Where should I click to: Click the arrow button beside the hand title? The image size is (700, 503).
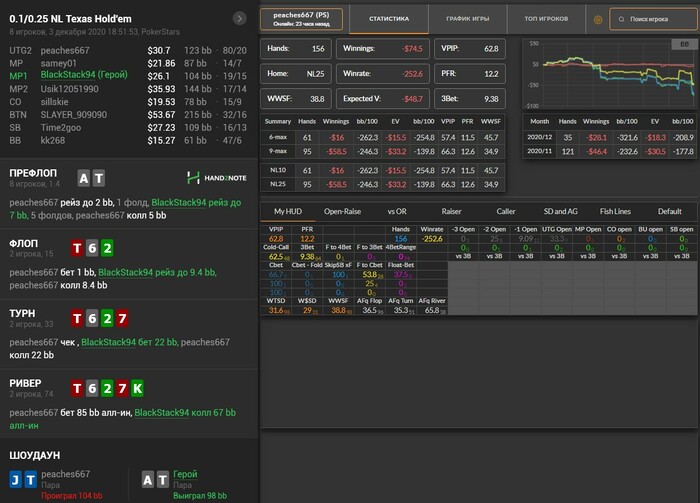tap(240, 18)
